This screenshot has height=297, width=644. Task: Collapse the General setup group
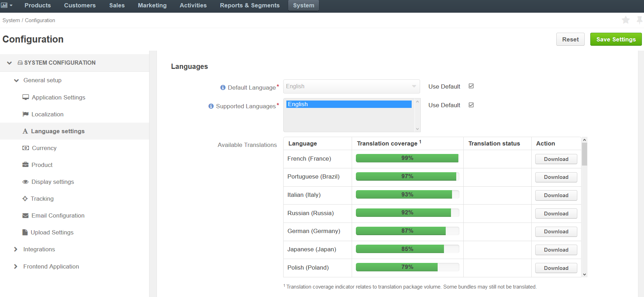pos(16,80)
